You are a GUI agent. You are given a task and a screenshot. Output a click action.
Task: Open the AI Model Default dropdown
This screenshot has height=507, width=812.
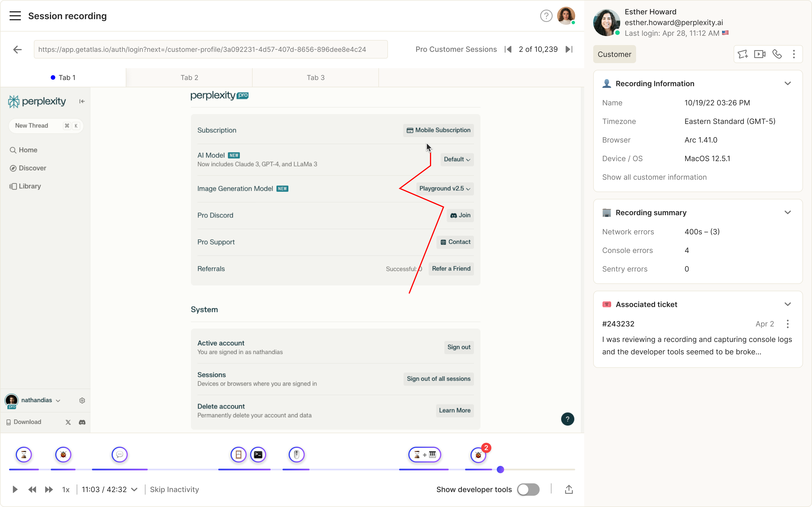[x=457, y=159]
